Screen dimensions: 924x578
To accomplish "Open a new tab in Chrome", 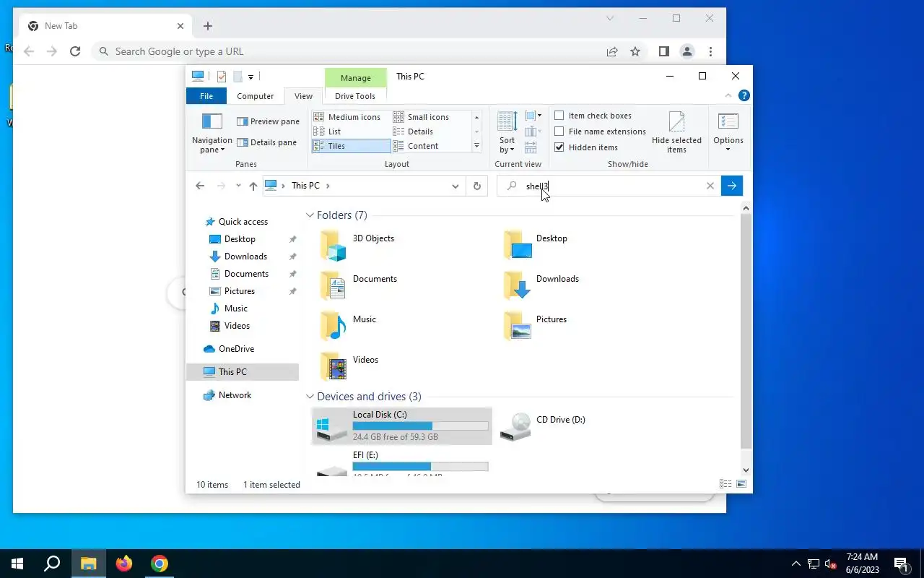I will click(x=208, y=26).
